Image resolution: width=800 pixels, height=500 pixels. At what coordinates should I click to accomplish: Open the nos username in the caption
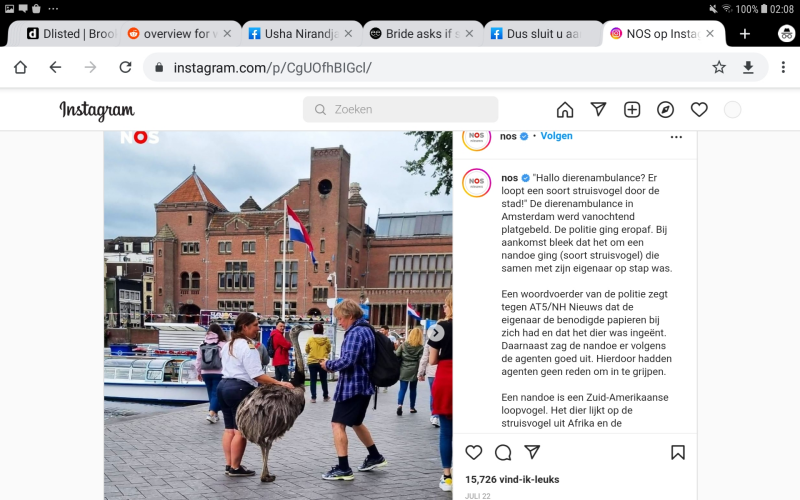point(509,178)
